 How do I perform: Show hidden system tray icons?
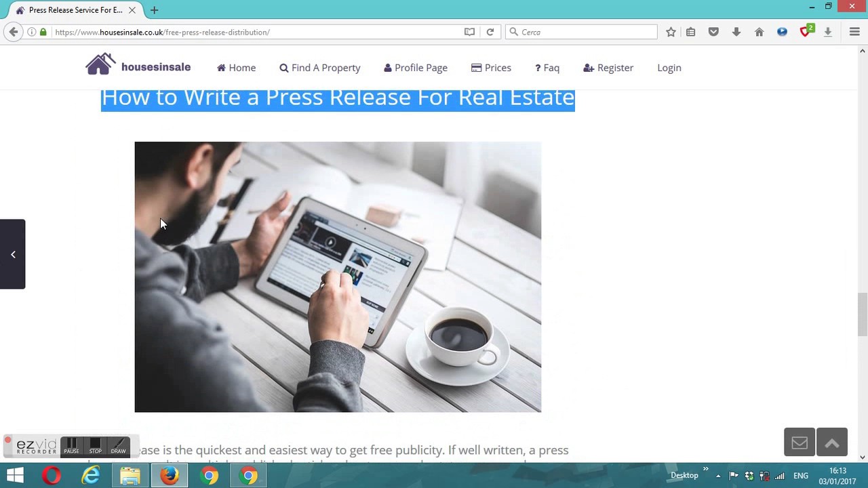tap(718, 476)
